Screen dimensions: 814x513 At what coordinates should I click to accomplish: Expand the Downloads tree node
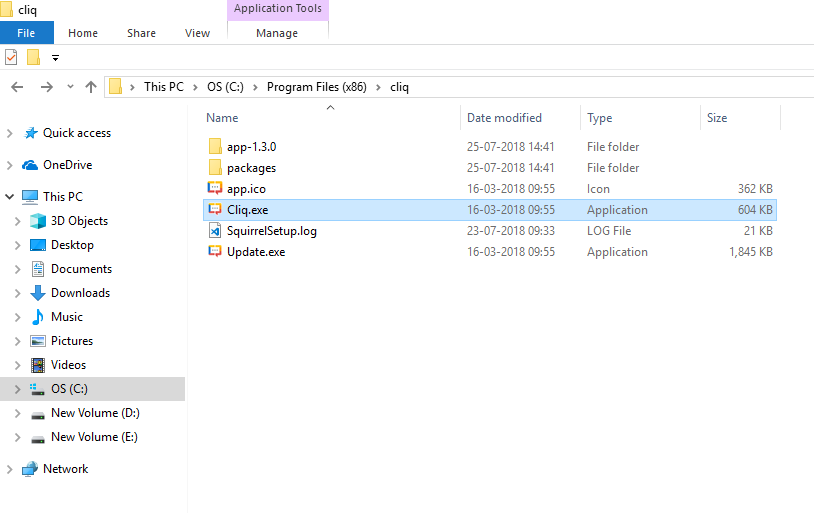click(18, 293)
